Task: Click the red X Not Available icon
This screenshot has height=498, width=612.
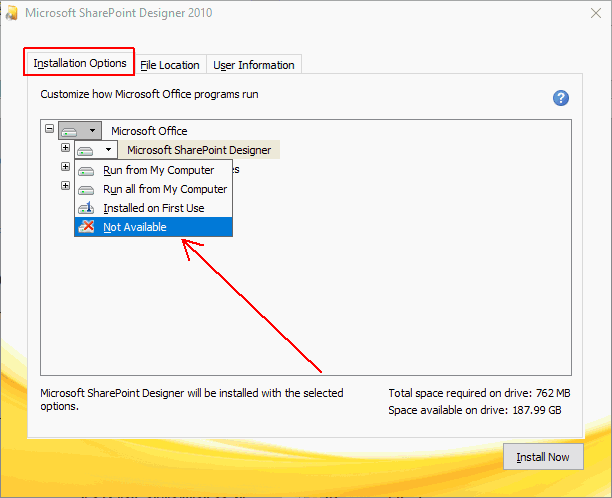Action: click(x=86, y=226)
